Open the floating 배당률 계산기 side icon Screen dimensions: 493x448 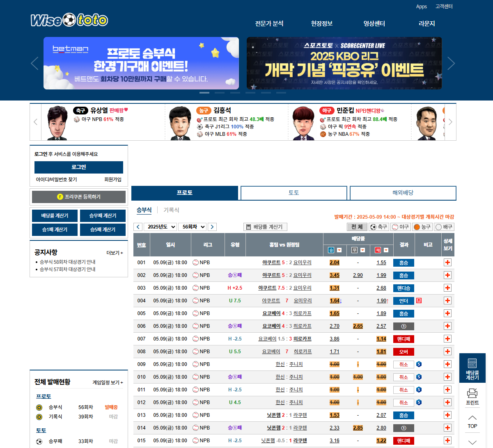(x=472, y=368)
